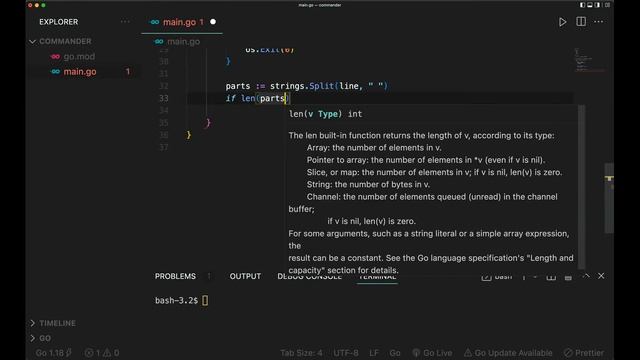Viewport: 640px width, 360px height.
Task: Maximize the panel with chevron up
Action: [586, 276]
